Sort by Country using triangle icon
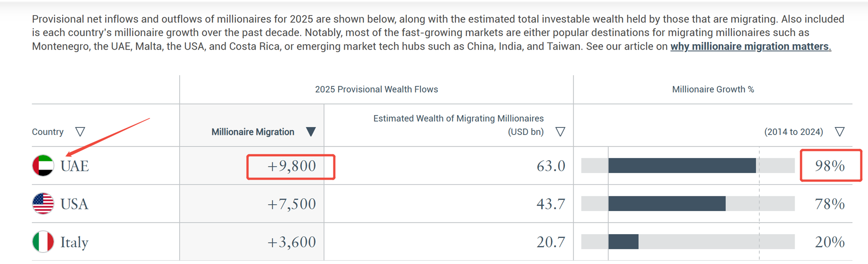The width and height of the screenshot is (868, 264). pyautogui.click(x=80, y=132)
